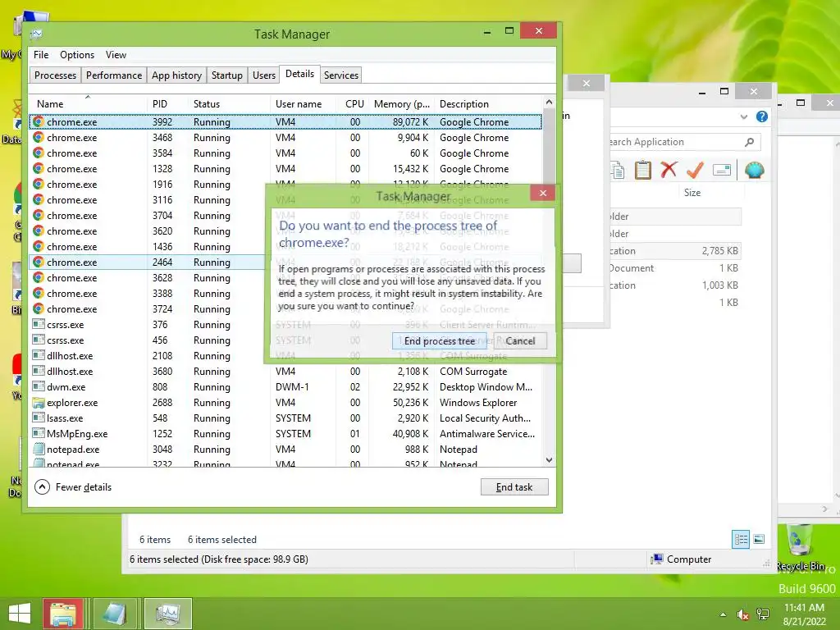Image resolution: width=840 pixels, height=630 pixels.
Task: Open the Windows Start button
Action: click(20, 614)
